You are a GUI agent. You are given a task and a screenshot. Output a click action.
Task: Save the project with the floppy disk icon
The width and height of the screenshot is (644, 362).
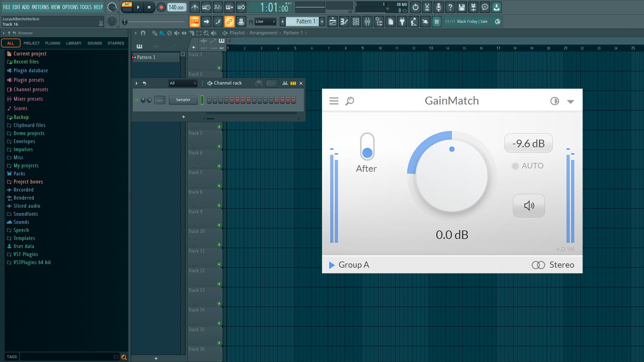[x=462, y=7]
